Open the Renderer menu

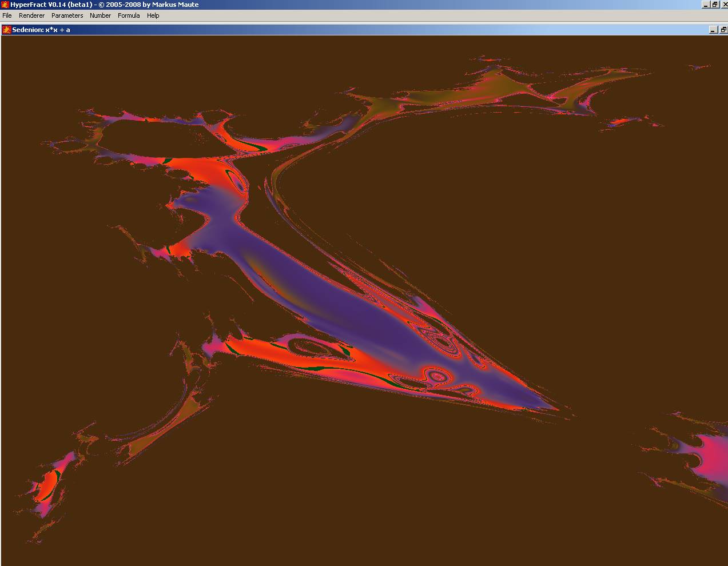[31, 15]
